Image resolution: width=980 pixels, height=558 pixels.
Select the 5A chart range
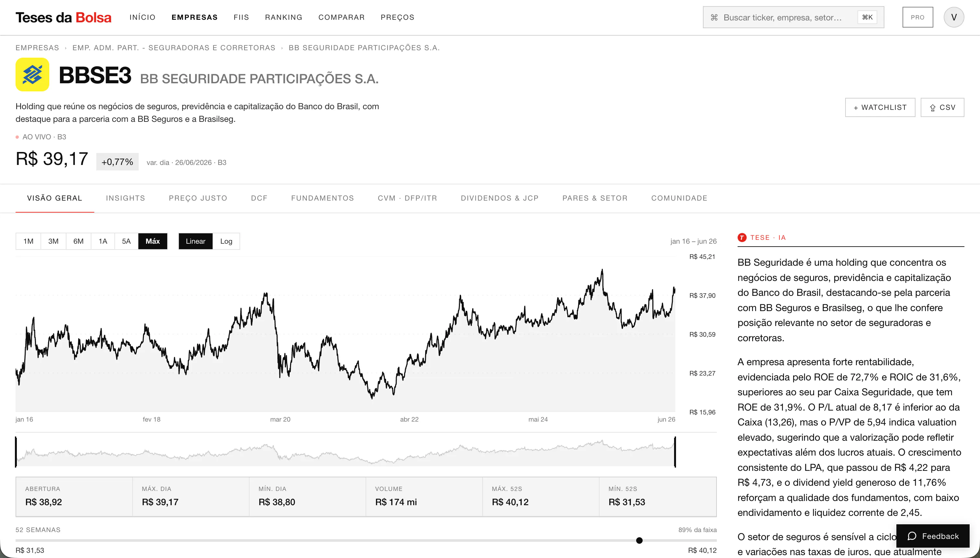point(126,241)
